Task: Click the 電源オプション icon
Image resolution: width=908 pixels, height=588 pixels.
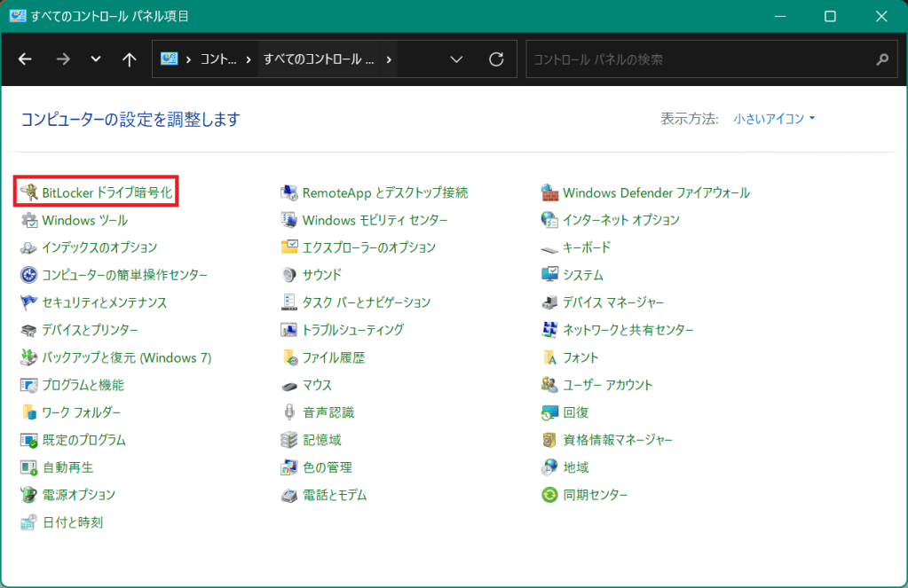Action: (x=29, y=495)
